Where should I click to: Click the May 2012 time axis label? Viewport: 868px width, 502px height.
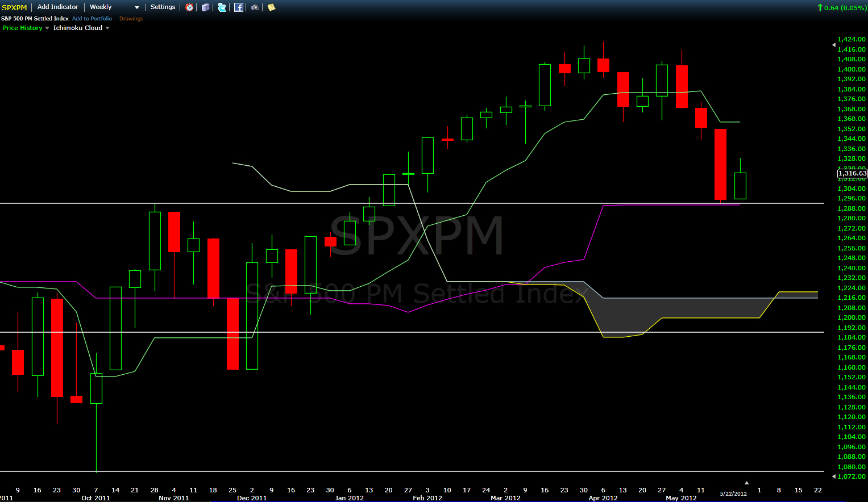(681, 498)
